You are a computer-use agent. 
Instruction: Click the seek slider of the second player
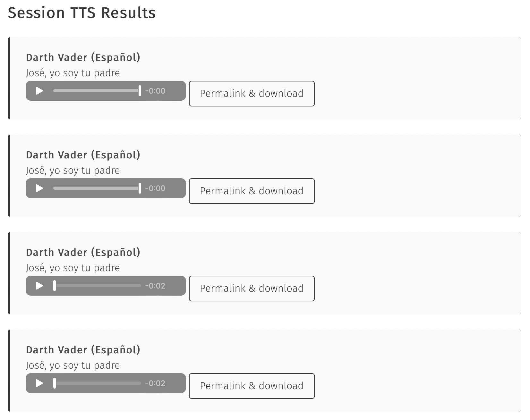pyautogui.click(x=96, y=188)
